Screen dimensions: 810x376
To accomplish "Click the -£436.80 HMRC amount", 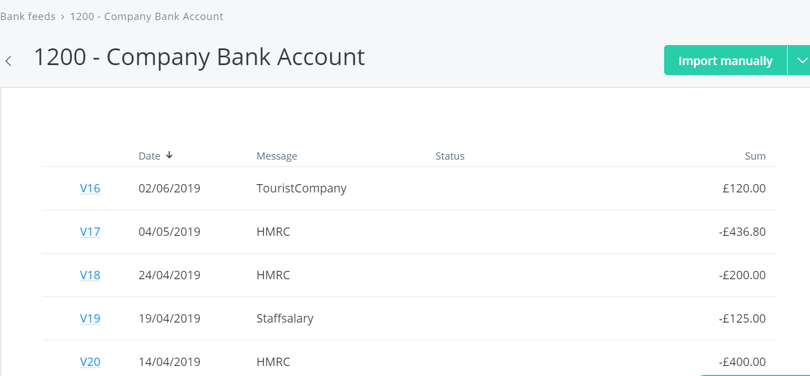I will point(742,232).
